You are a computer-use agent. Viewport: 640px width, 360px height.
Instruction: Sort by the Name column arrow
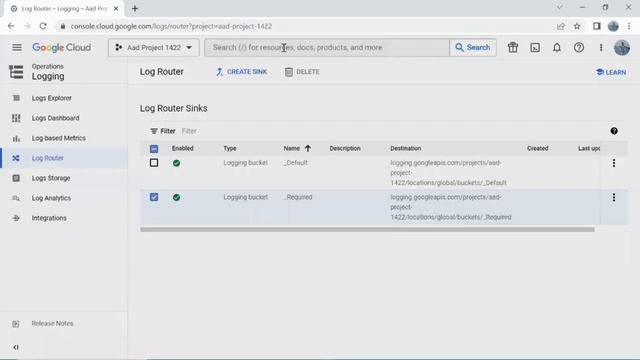coord(308,148)
